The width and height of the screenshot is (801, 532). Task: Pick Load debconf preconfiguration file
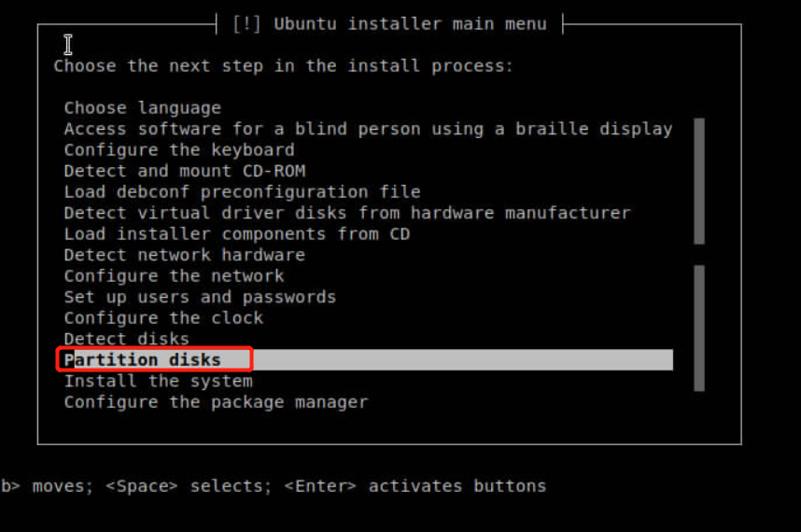pos(242,192)
